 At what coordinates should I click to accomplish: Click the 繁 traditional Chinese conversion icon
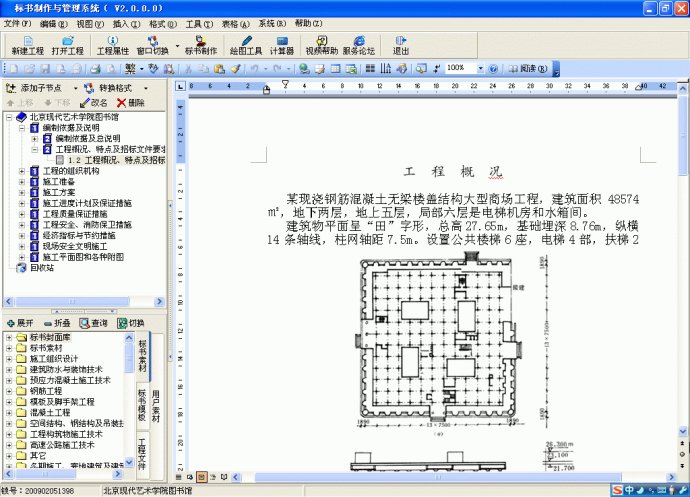point(130,69)
